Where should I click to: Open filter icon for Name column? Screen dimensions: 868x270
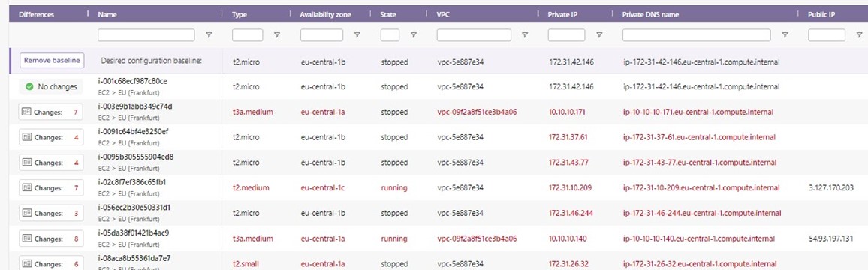209,34
